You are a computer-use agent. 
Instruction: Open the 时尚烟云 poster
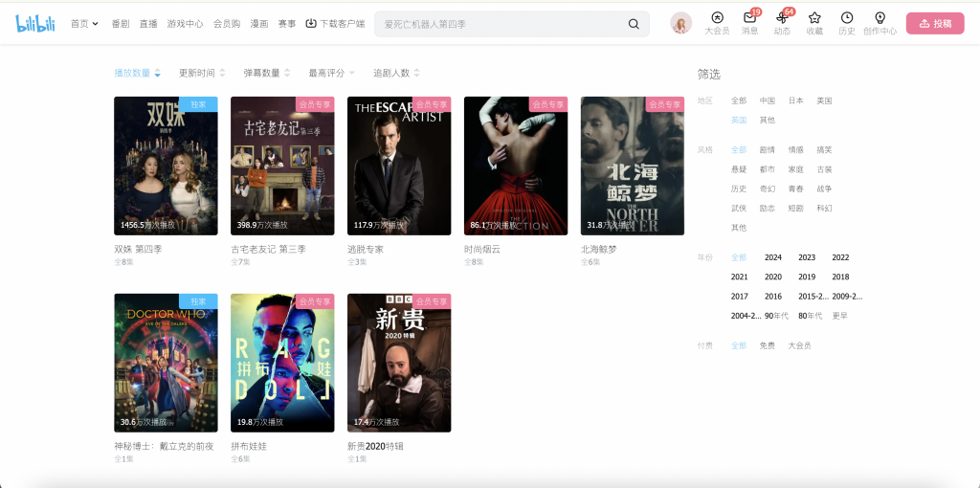pyautogui.click(x=516, y=166)
